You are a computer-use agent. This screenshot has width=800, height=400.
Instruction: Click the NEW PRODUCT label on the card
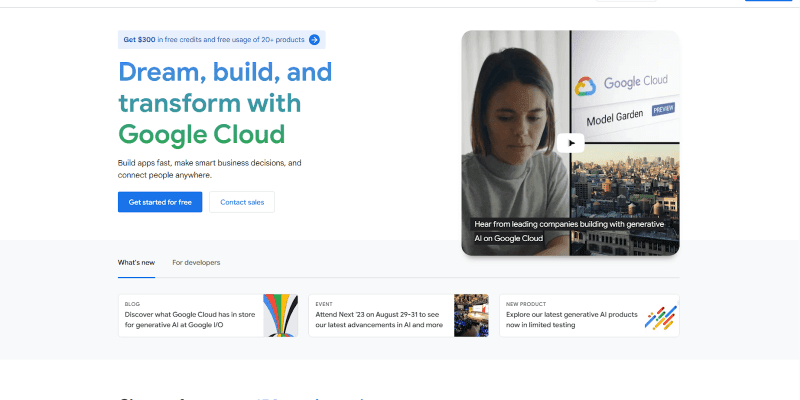[526, 304]
